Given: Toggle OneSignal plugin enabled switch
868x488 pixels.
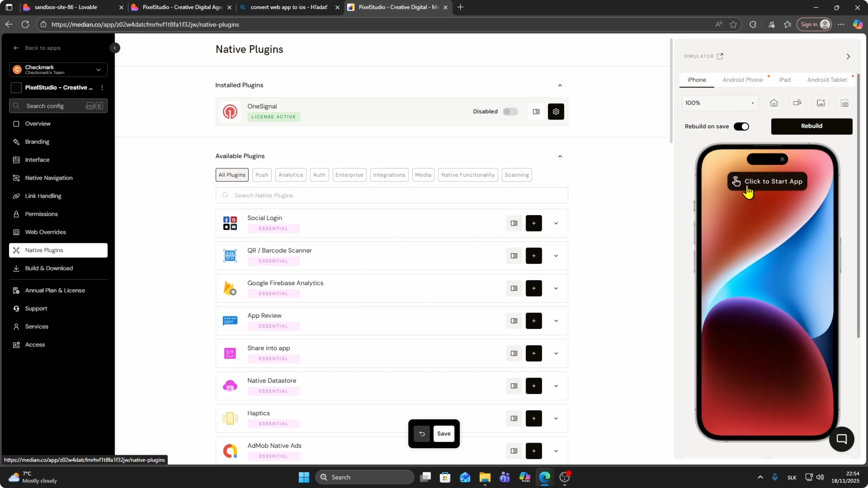Looking at the screenshot, I should (x=510, y=112).
